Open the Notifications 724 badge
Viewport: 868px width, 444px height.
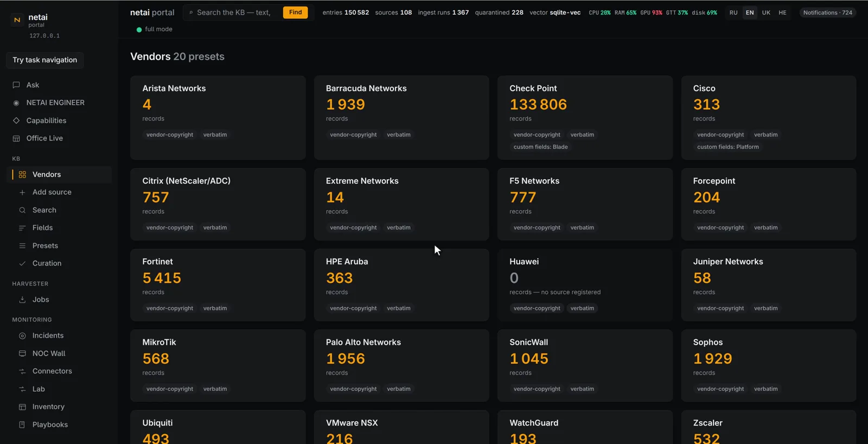click(828, 12)
